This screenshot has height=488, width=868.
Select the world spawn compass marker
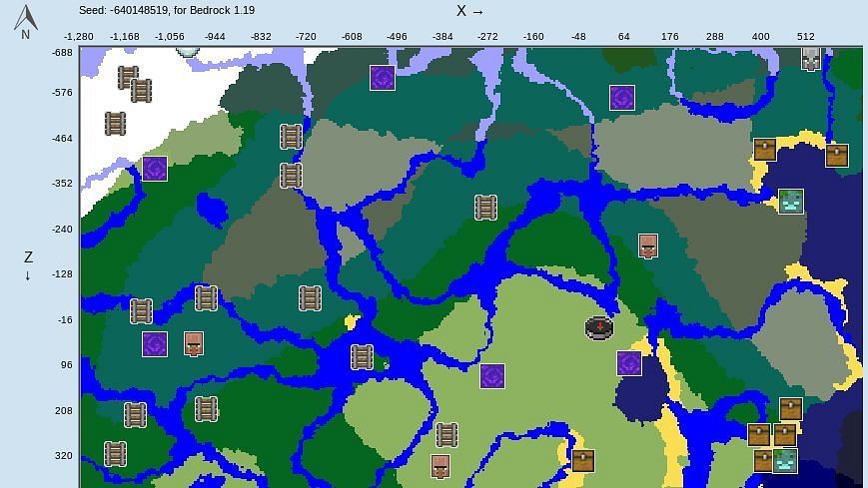(598, 326)
